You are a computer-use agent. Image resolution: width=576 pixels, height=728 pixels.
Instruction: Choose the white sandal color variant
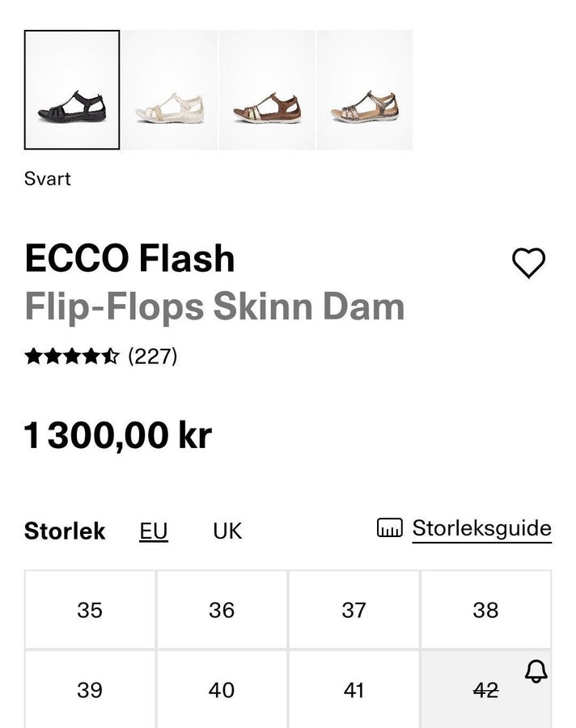click(x=170, y=90)
